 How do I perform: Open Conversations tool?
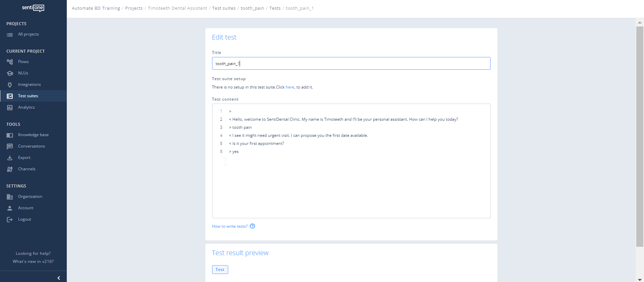pos(32,146)
